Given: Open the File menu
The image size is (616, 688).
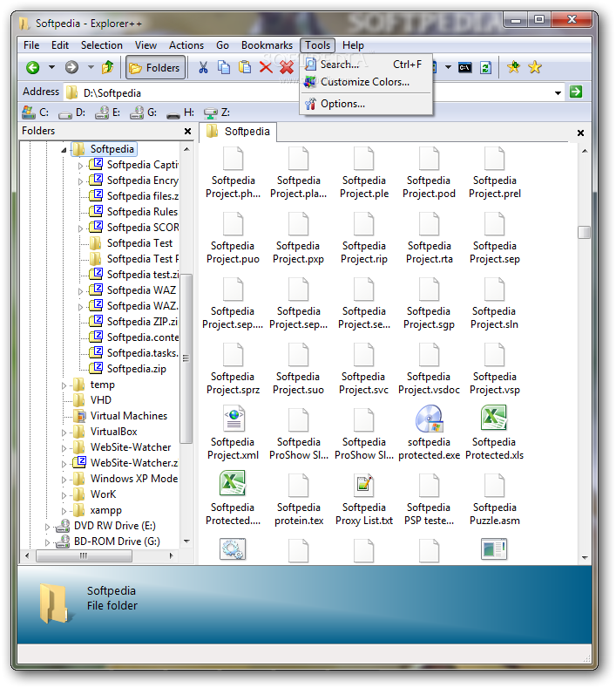Looking at the screenshot, I should click(x=31, y=45).
